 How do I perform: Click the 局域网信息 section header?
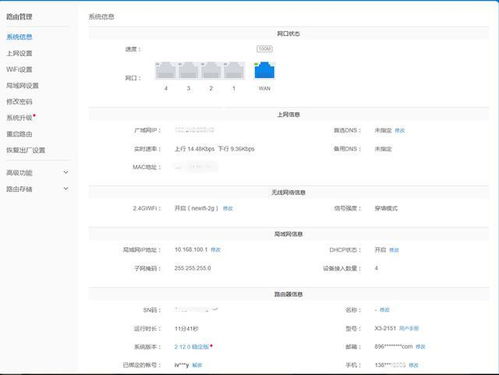coord(288,234)
